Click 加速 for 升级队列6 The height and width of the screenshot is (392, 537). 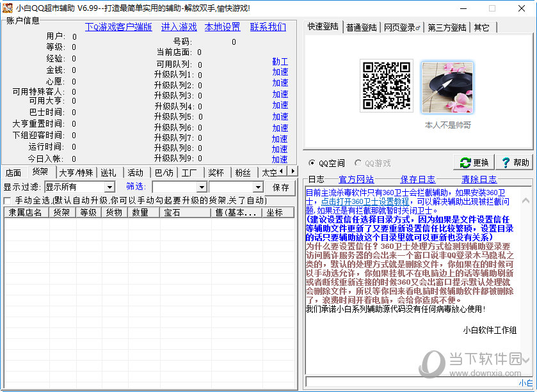point(280,128)
